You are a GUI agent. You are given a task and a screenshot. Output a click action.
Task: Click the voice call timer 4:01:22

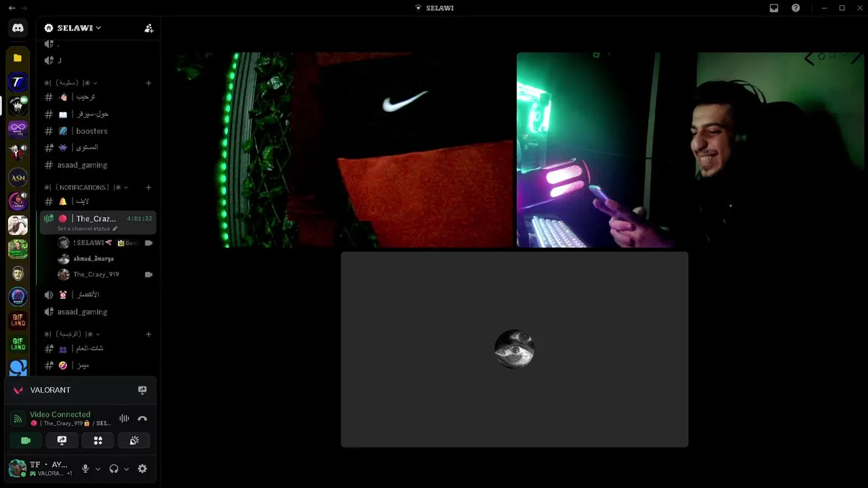140,219
